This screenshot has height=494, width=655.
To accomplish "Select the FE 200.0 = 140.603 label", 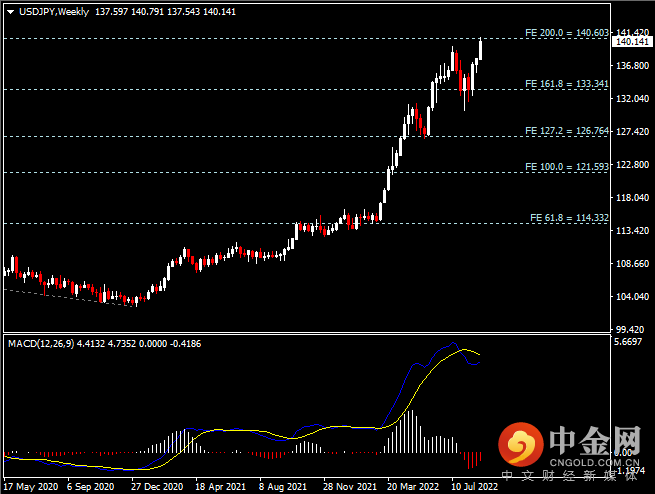I will point(567,33).
